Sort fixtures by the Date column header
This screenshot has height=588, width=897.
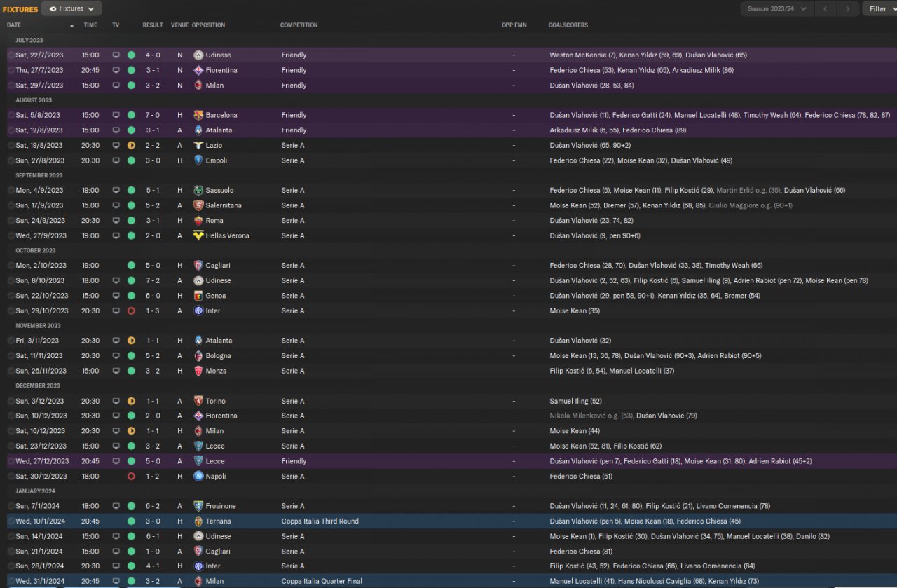point(14,25)
